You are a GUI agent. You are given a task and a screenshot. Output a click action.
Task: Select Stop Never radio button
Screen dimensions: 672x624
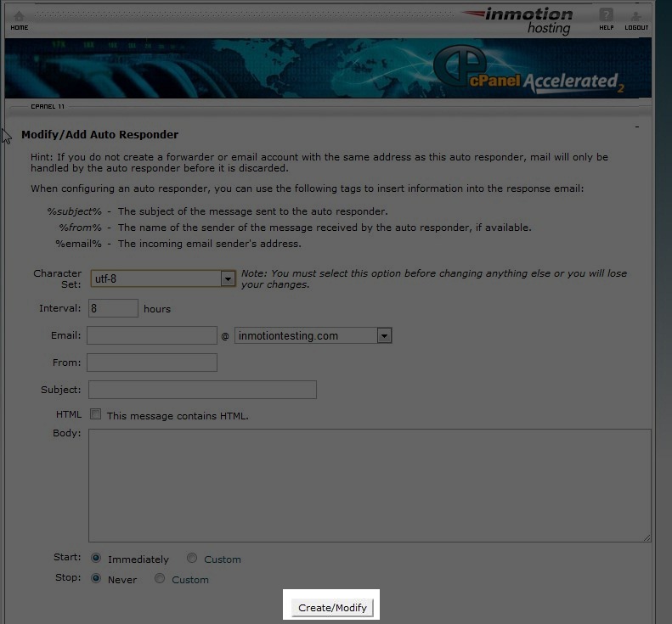[x=96, y=579]
